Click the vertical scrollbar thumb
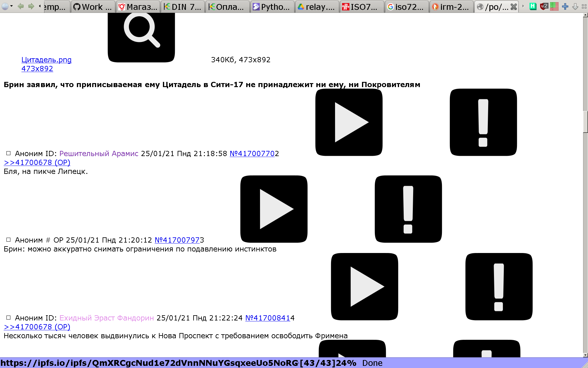Viewport: 588px width, 368px height. pos(585,122)
